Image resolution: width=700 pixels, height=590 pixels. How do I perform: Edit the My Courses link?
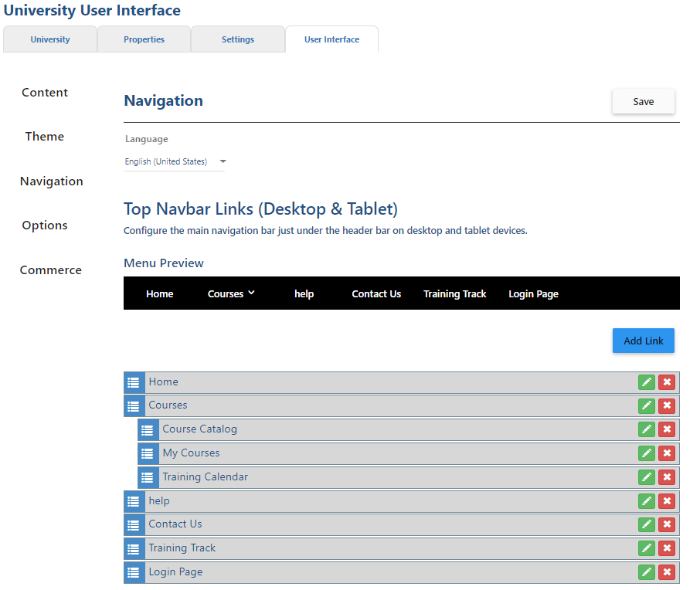tap(646, 453)
